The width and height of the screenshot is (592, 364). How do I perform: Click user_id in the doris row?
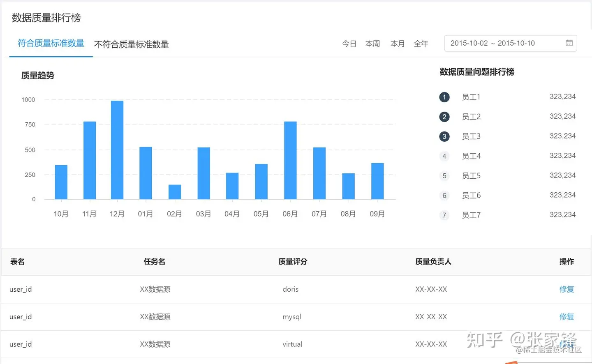[21, 289]
